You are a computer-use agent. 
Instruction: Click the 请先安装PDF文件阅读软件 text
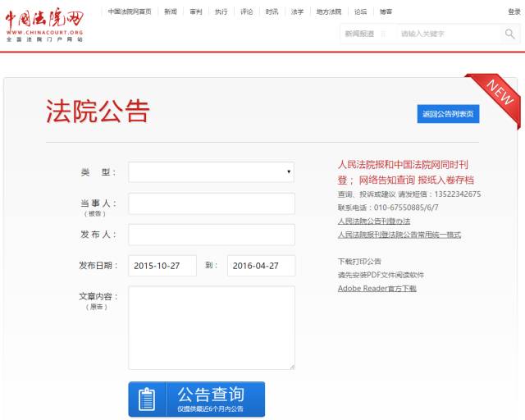[381, 275]
